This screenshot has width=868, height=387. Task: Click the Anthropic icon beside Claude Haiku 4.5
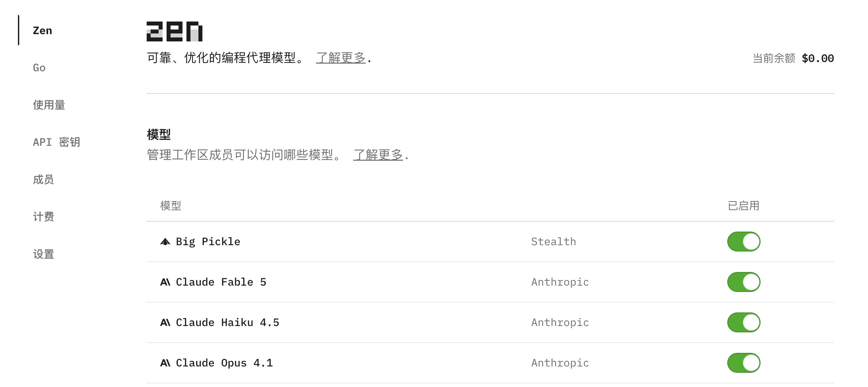pos(165,322)
